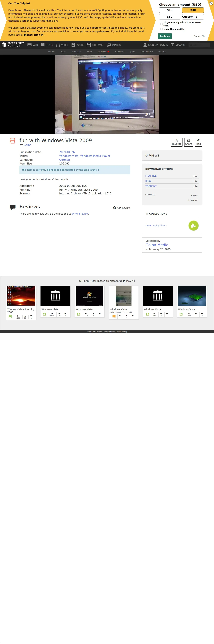
Task: Click the Share button
Action: pos(188,142)
